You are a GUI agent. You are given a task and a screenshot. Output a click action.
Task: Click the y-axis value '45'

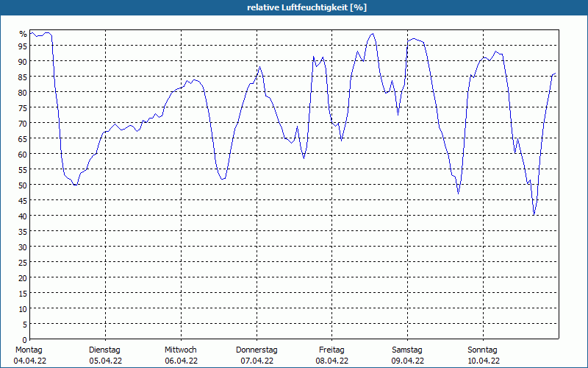tap(24, 201)
